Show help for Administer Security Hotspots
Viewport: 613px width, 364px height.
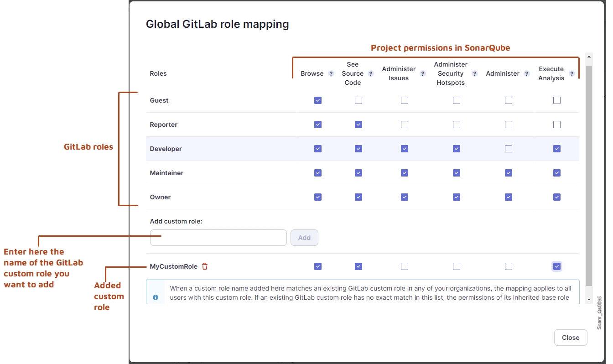[x=475, y=73]
